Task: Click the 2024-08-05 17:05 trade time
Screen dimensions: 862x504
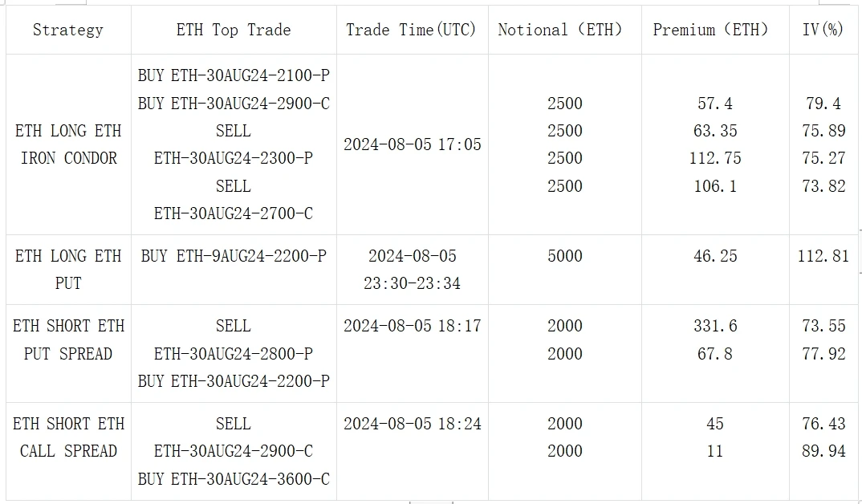Action: 413,145
